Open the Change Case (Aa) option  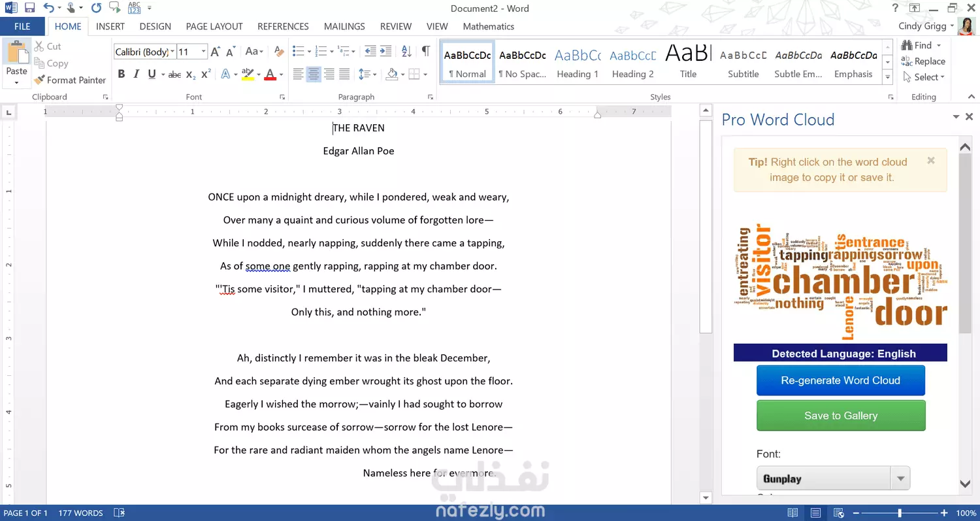point(254,52)
